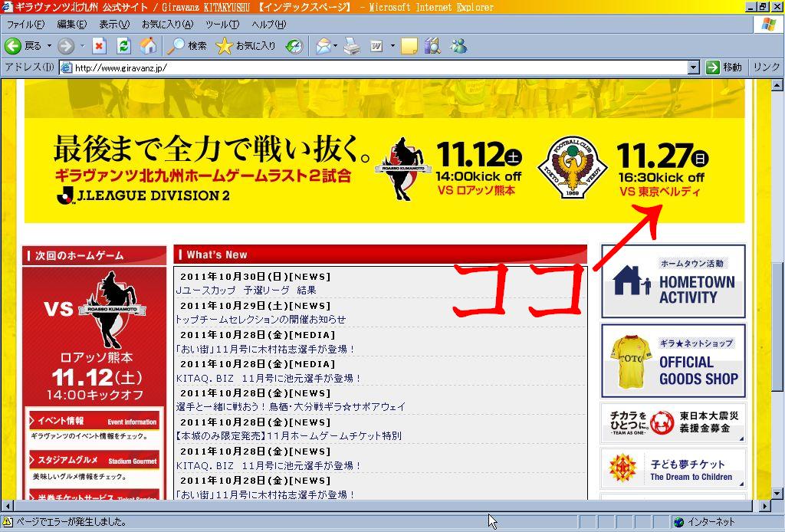785x532 pixels.
Task: Click VS ロアッソ熊本 match text in banner
Action: [476, 190]
